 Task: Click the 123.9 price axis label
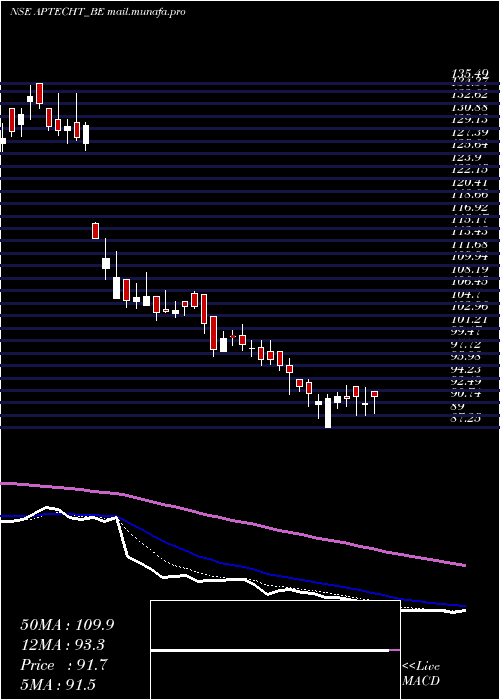pyautogui.click(x=466, y=158)
